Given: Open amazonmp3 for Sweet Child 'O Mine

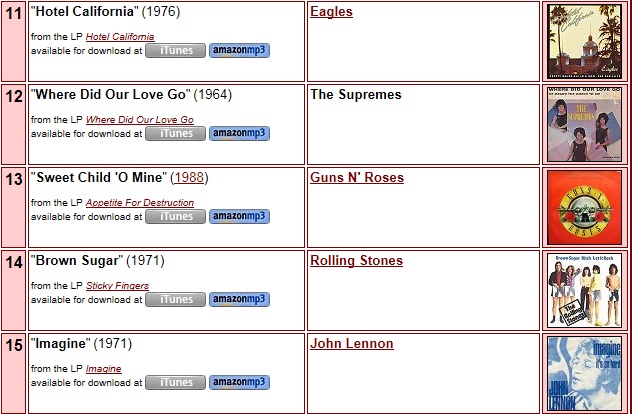Looking at the screenshot, I should click(239, 216).
